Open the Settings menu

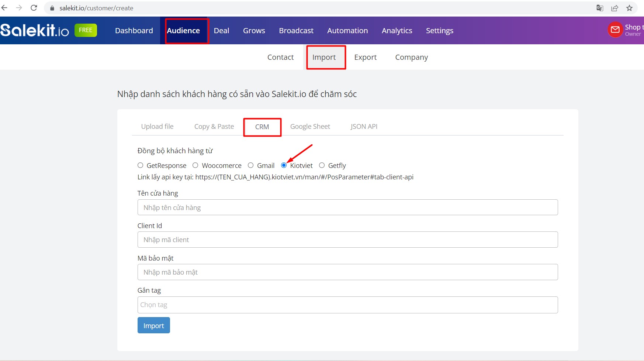440,31
